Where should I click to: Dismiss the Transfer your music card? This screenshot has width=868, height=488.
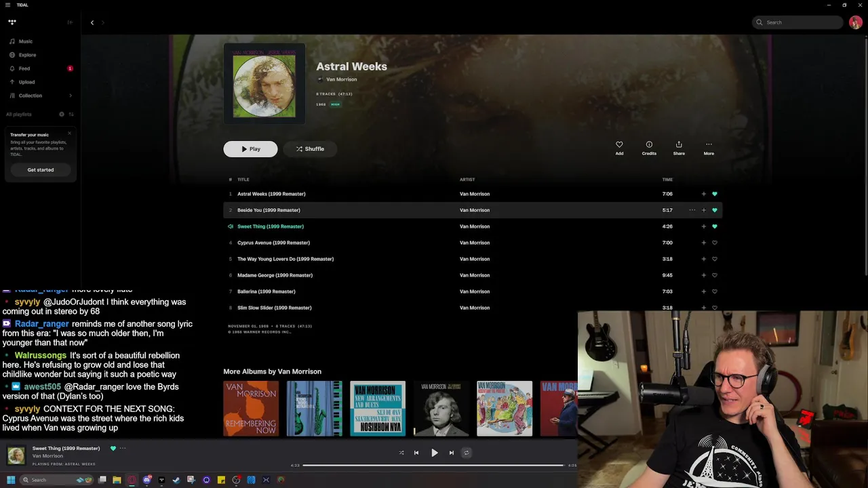click(x=69, y=133)
